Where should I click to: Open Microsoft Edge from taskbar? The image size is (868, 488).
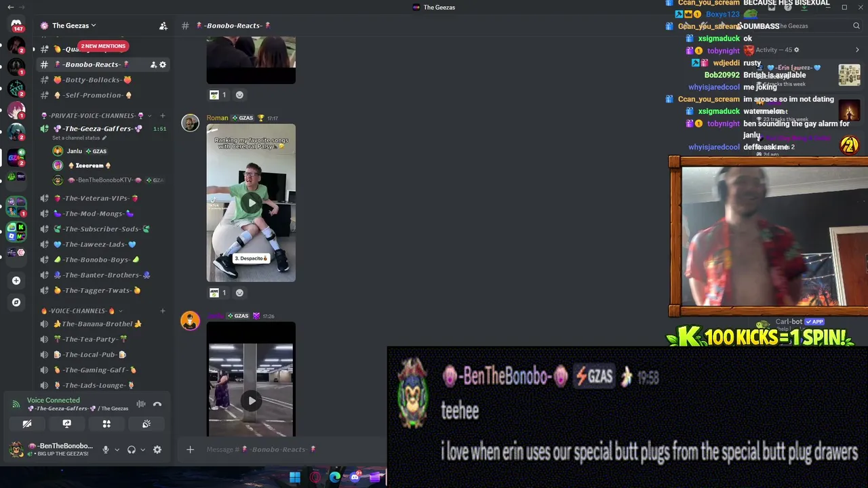tap(335, 477)
